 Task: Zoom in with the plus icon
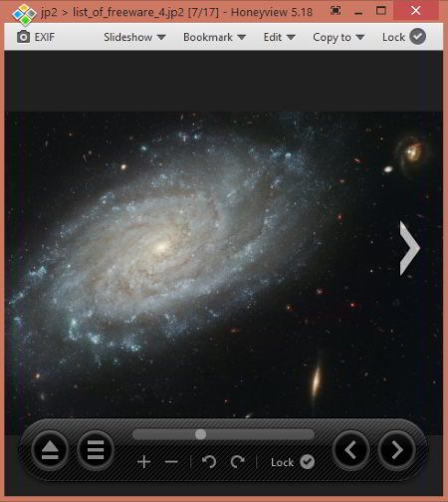(x=143, y=462)
